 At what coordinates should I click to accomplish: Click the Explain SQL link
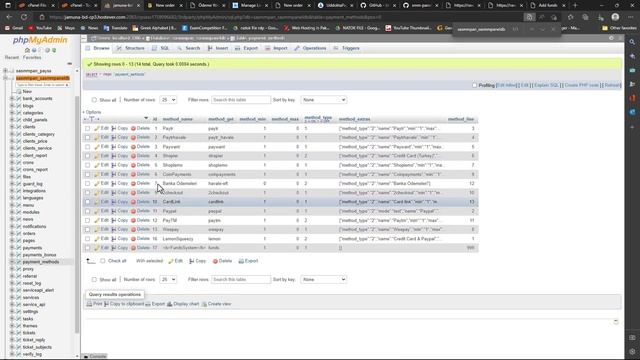pyautogui.click(x=547, y=85)
